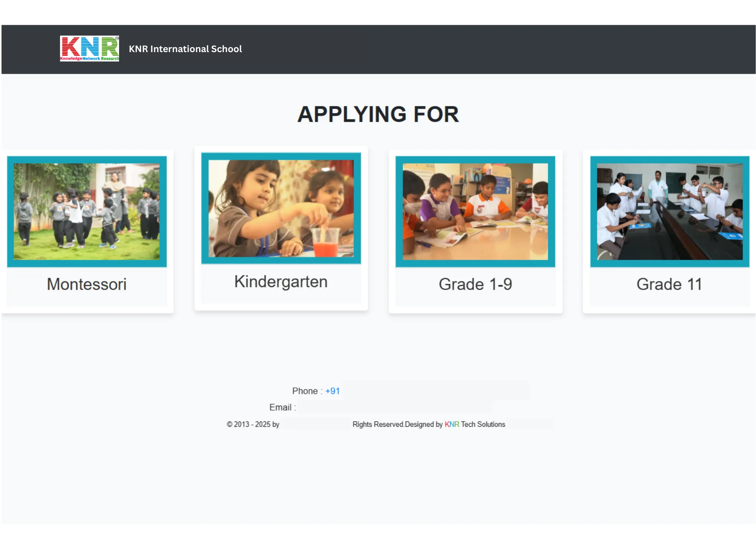
Task: Click the 2013 - 2025 copyright text
Action: 253,424
